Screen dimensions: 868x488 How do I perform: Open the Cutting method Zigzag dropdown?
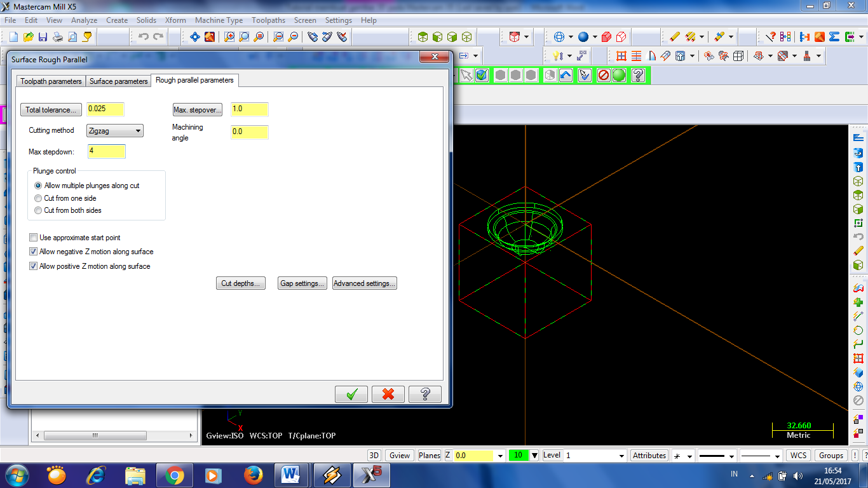[115, 131]
